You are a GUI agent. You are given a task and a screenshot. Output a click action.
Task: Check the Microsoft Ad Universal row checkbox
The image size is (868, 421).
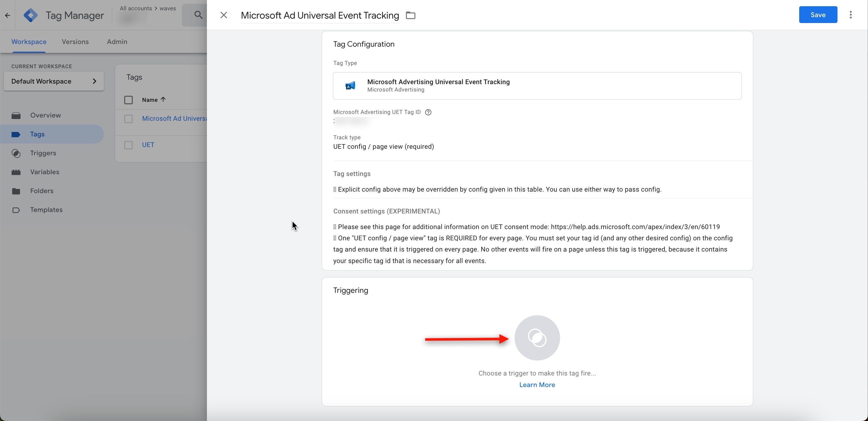point(128,119)
